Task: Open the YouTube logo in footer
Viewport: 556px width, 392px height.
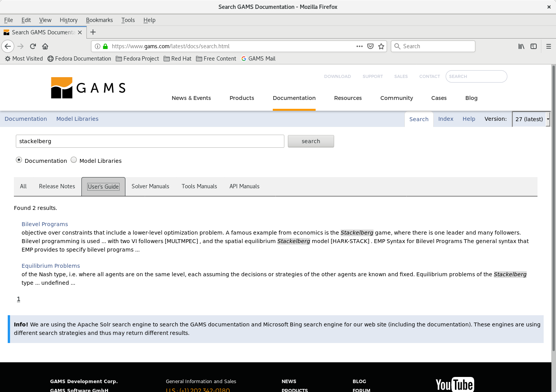Action: [455, 384]
